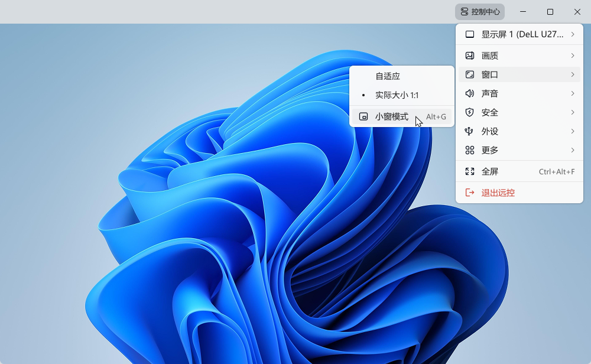Click the monitor icon beside 显示屏 1
Image resolution: width=591 pixels, height=364 pixels.
(x=470, y=34)
